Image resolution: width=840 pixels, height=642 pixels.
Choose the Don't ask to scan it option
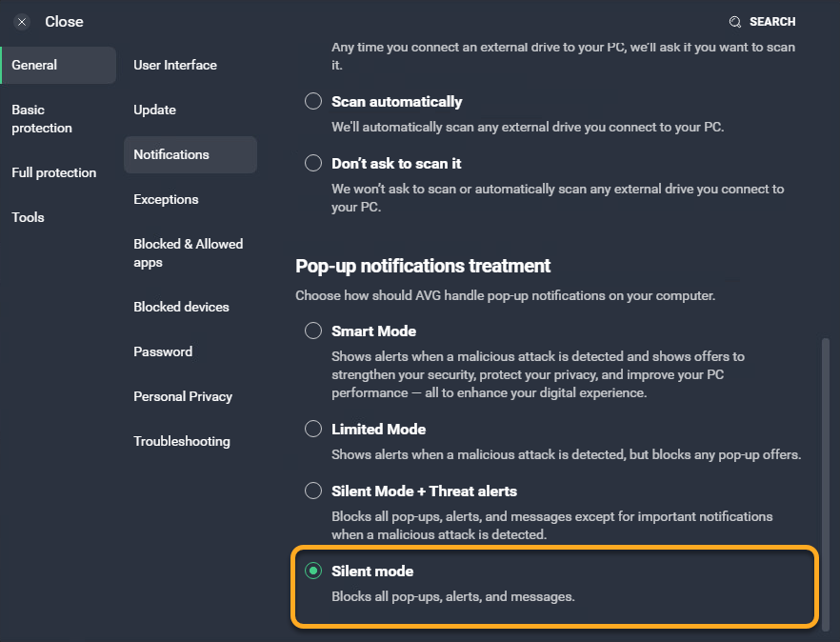[313, 163]
